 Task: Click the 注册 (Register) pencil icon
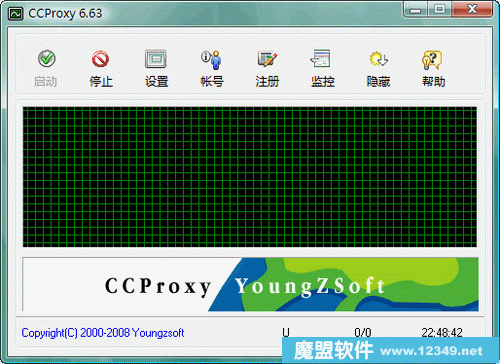coord(267,59)
